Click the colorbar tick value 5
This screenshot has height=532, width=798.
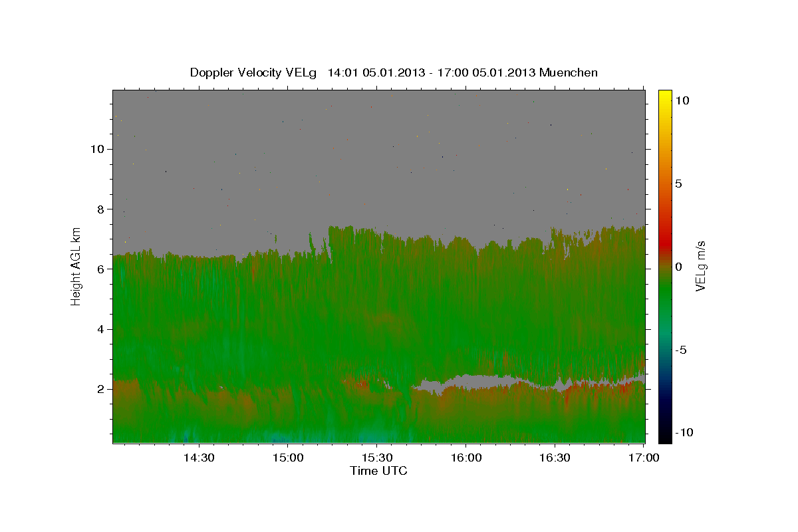click(x=678, y=184)
